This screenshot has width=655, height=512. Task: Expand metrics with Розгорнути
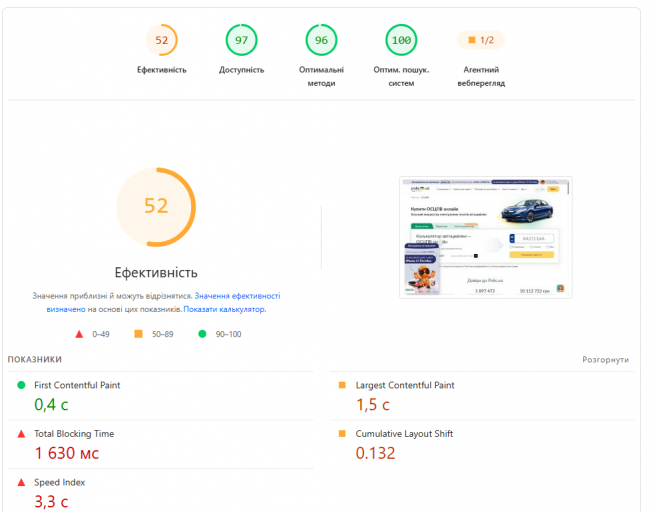click(606, 360)
